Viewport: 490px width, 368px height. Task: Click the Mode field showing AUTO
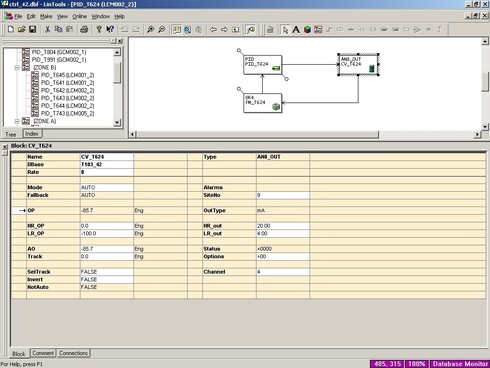[107, 187]
